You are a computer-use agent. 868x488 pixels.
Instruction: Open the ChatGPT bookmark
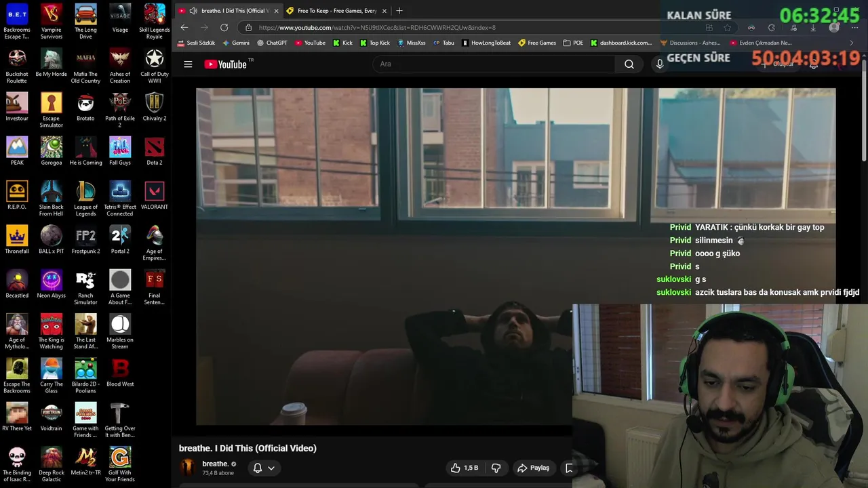pos(272,43)
